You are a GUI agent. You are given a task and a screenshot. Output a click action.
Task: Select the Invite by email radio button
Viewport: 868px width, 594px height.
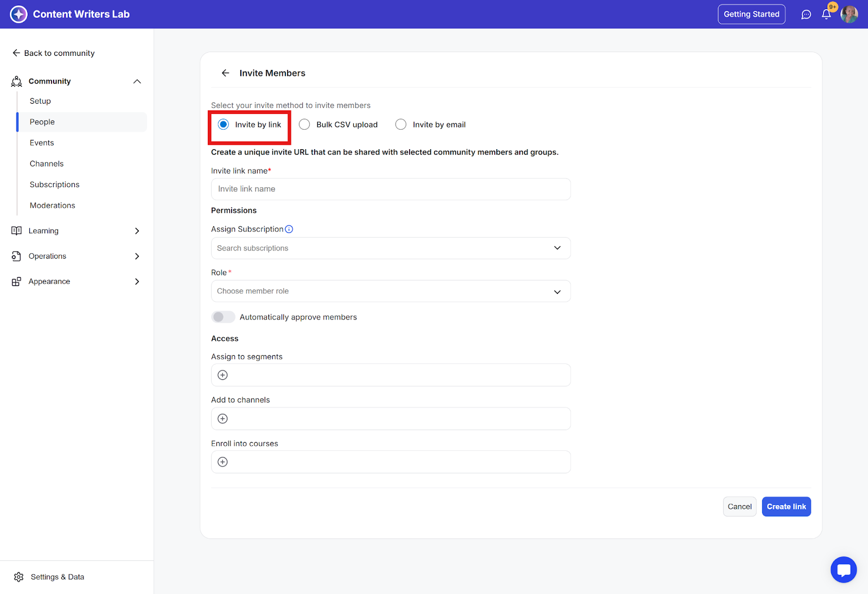pyautogui.click(x=401, y=125)
